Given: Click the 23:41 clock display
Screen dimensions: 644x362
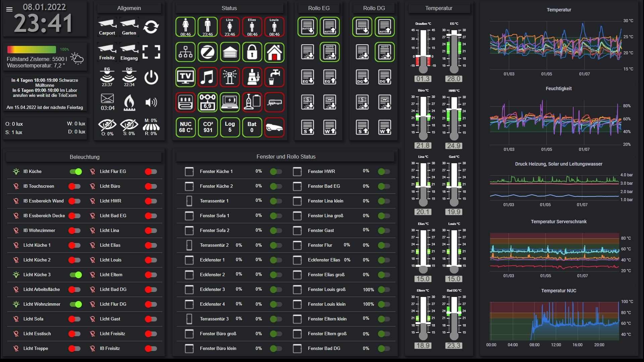Looking at the screenshot, I should coord(43,23).
